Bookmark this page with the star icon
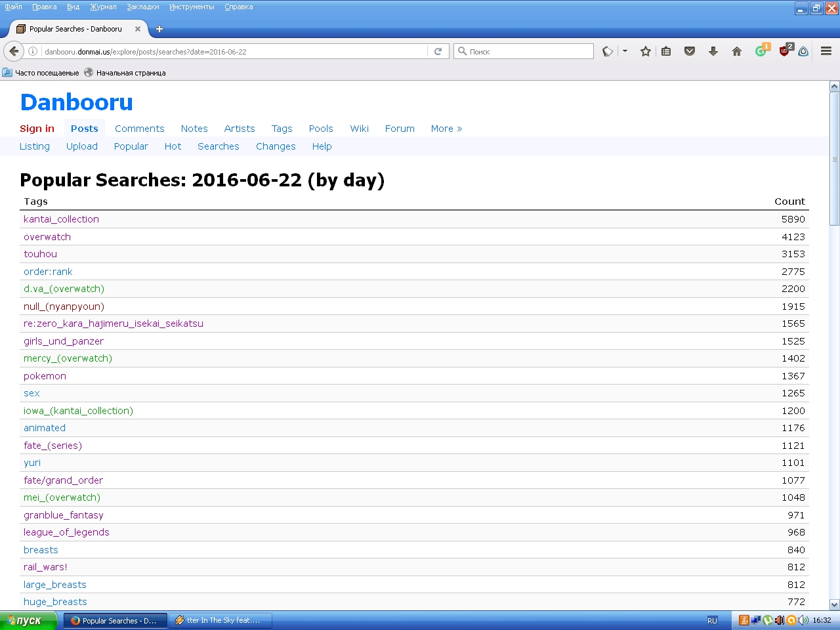The image size is (840, 630). coord(646,51)
